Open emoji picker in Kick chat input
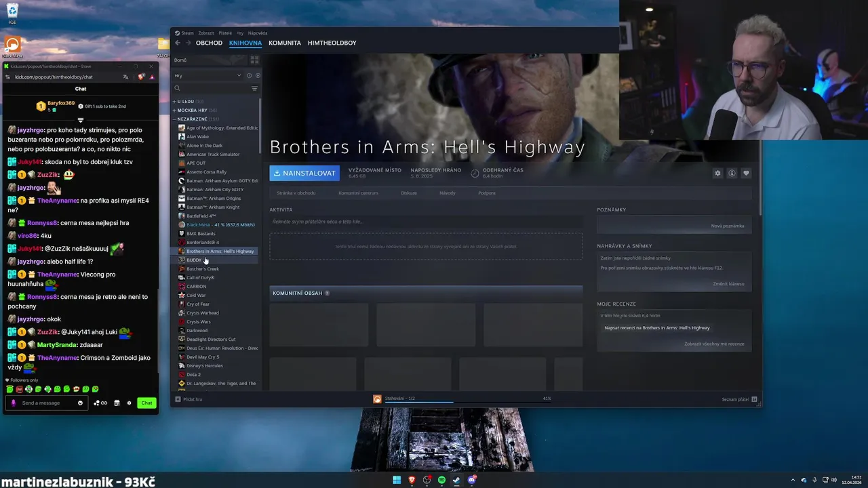Screen dimensions: 868x488 point(80,403)
